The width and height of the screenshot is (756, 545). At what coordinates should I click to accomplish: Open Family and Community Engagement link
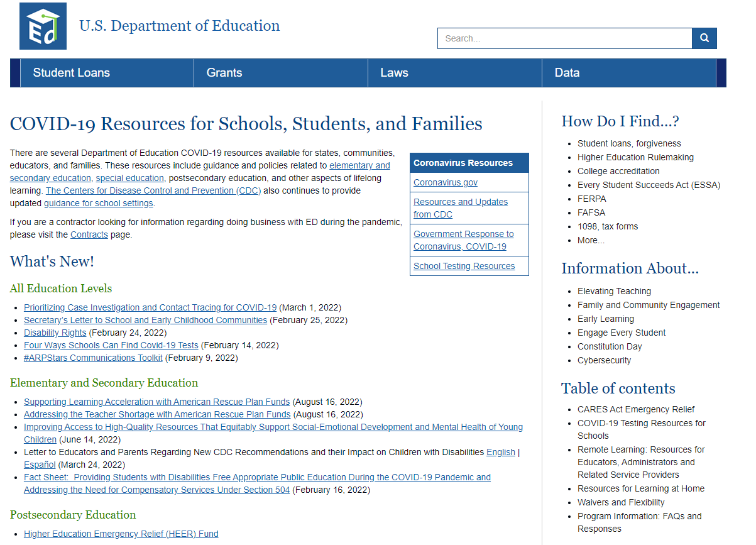(x=649, y=305)
